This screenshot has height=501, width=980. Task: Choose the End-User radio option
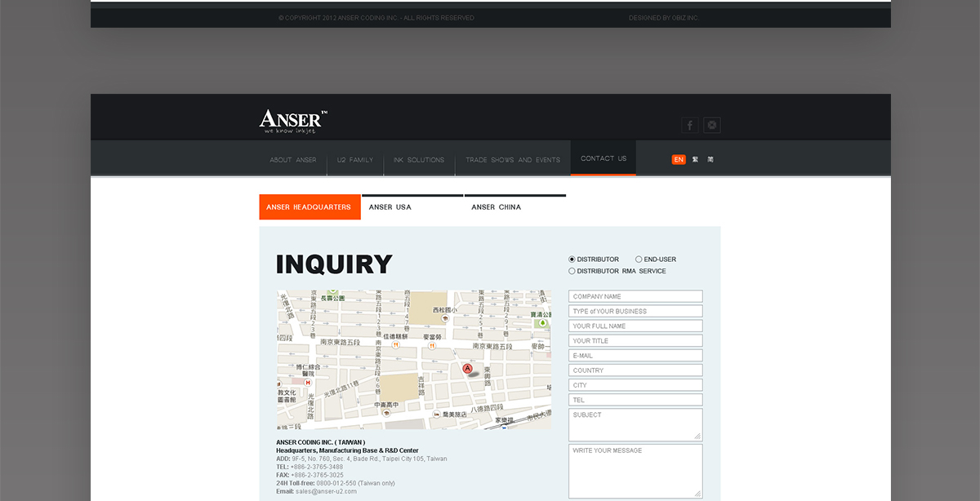pyautogui.click(x=639, y=259)
